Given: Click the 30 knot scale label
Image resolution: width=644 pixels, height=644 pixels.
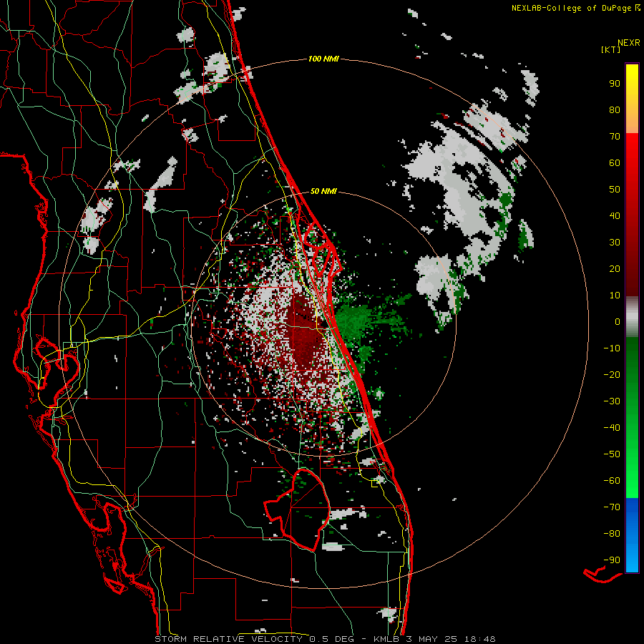Looking at the screenshot, I should click(x=615, y=243).
